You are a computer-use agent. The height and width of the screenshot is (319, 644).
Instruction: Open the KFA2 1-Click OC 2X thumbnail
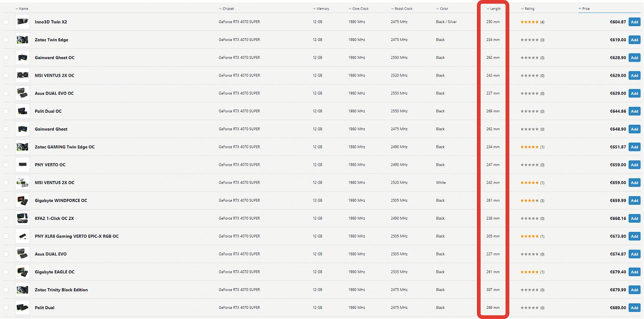pyautogui.click(x=23, y=218)
